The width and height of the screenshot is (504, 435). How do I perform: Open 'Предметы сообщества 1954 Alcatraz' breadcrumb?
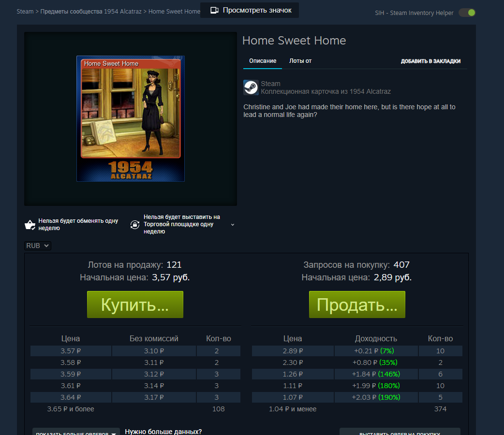90,12
